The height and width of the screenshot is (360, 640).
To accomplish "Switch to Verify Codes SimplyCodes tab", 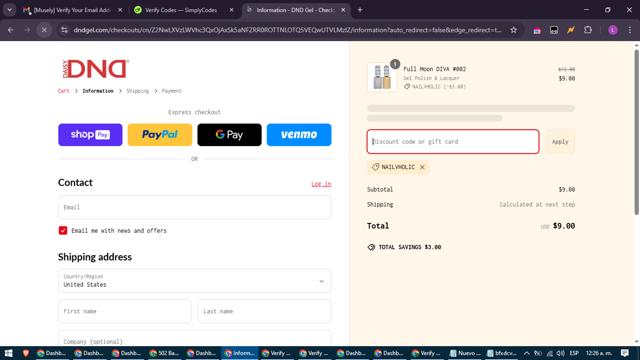I will 181,10.
